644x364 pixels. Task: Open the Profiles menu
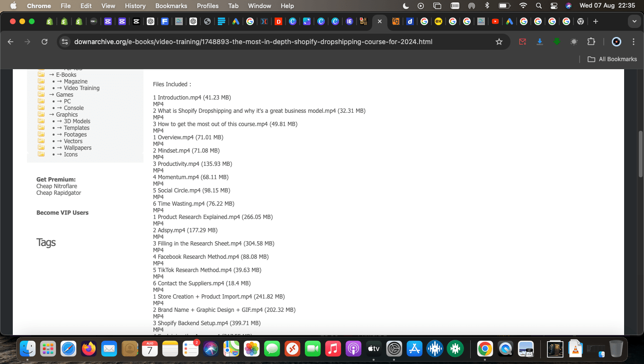click(x=207, y=6)
